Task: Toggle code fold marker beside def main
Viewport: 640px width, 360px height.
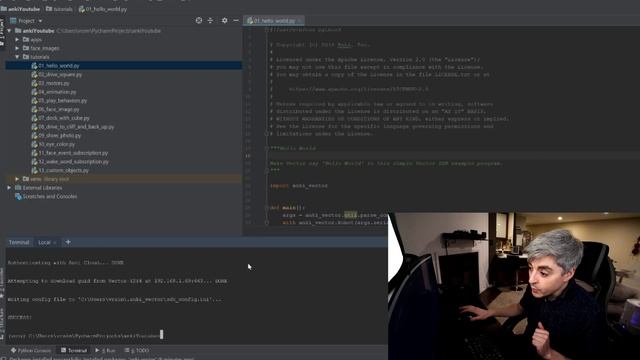Action: tap(266, 208)
